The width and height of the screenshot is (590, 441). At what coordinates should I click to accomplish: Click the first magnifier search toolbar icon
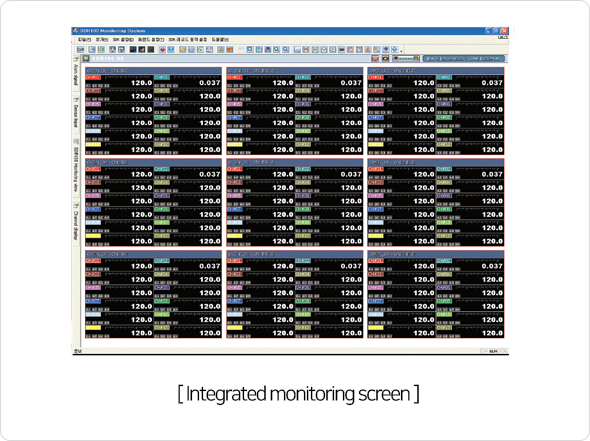click(277, 49)
